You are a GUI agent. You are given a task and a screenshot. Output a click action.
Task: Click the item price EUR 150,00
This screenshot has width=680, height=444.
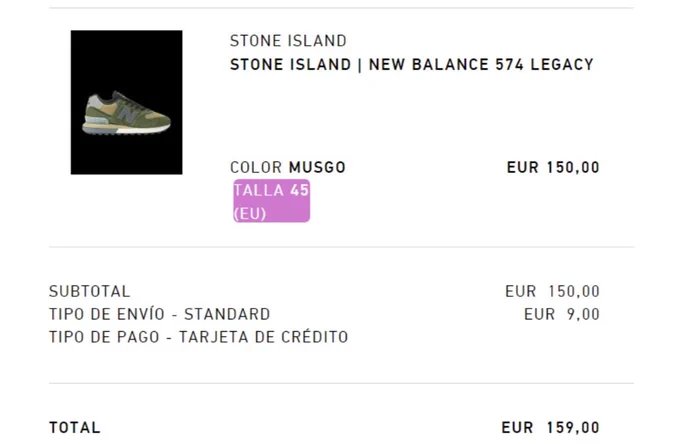pyautogui.click(x=553, y=167)
